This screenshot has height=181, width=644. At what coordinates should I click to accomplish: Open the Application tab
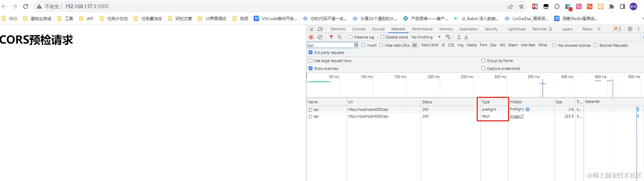[468, 29]
